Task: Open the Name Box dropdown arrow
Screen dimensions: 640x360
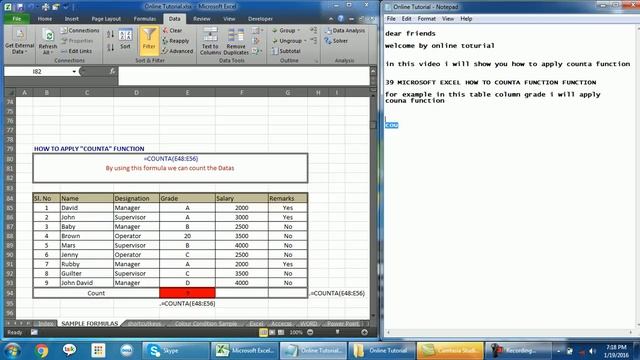Action: pyautogui.click(x=74, y=71)
